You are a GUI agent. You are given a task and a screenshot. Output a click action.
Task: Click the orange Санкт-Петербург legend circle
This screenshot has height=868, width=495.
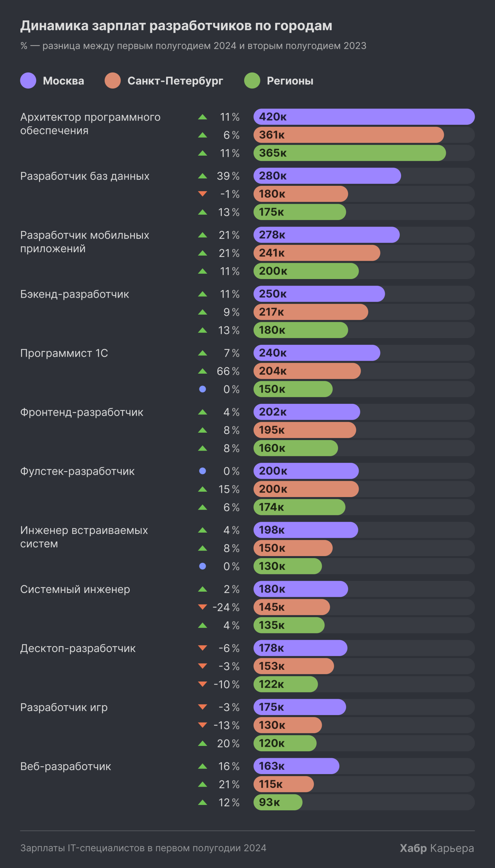point(113,81)
